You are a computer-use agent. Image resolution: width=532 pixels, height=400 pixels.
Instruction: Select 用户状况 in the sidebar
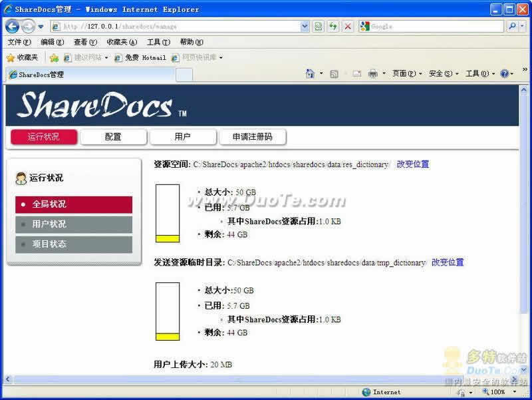coord(73,224)
